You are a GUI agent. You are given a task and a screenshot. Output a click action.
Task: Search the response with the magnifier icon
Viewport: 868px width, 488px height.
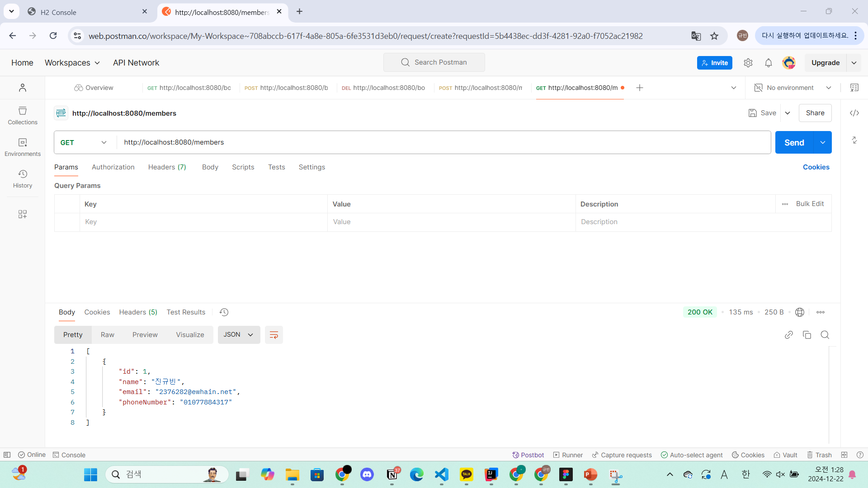tap(825, 335)
